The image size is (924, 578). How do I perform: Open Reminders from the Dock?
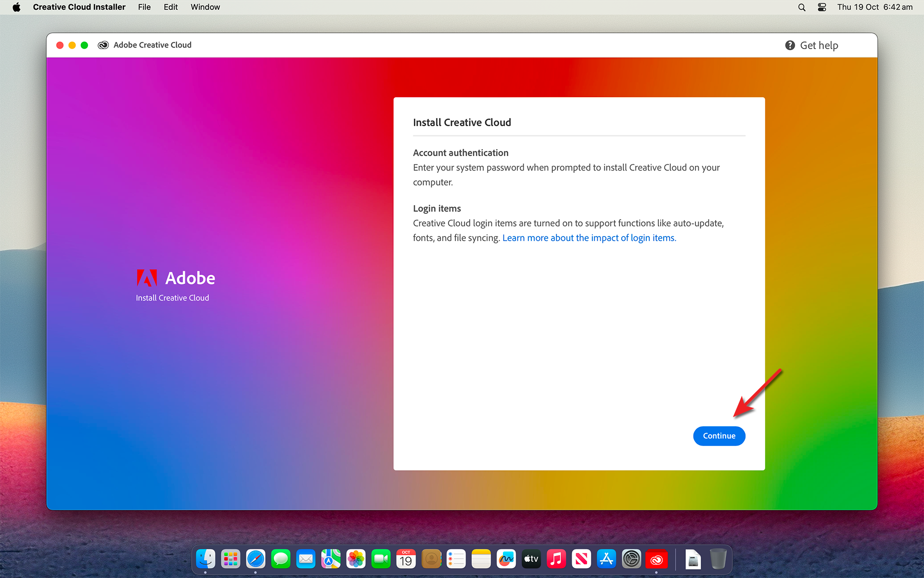[456, 559]
